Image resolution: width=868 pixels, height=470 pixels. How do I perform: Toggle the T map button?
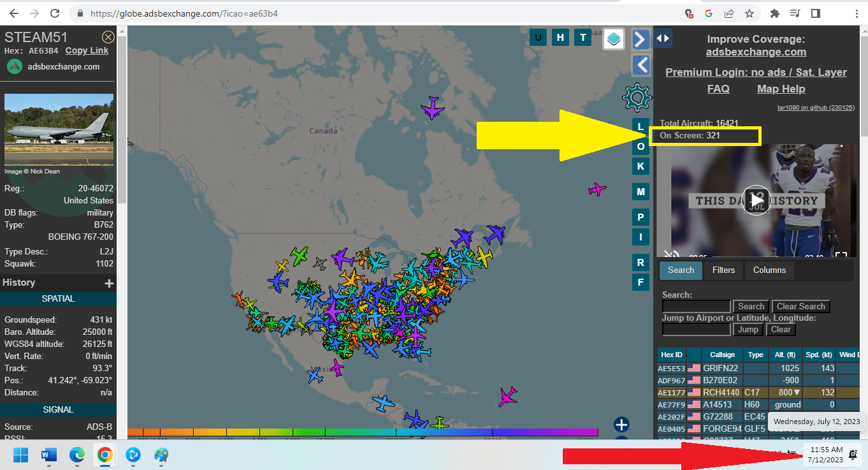582,38
